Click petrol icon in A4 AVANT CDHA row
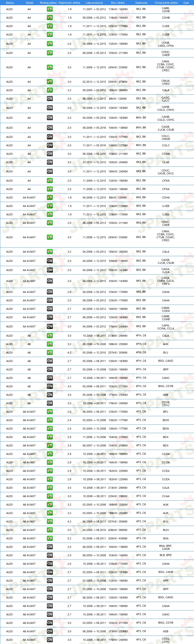This screenshot has height=644, width=194. pyautogui.click(x=50, y=198)
